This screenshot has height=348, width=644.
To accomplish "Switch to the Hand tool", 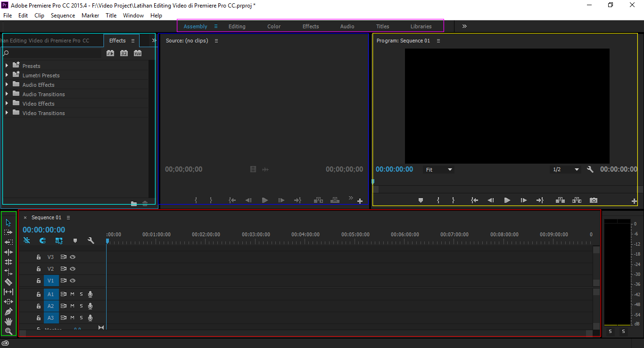I will tap(8, 322).
